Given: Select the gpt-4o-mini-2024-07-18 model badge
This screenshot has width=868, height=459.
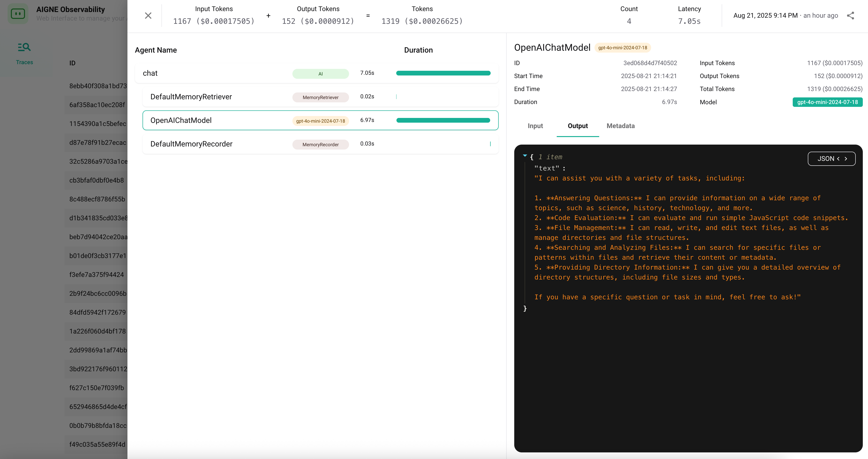Looking at the screenshot, I should [828, 102].
